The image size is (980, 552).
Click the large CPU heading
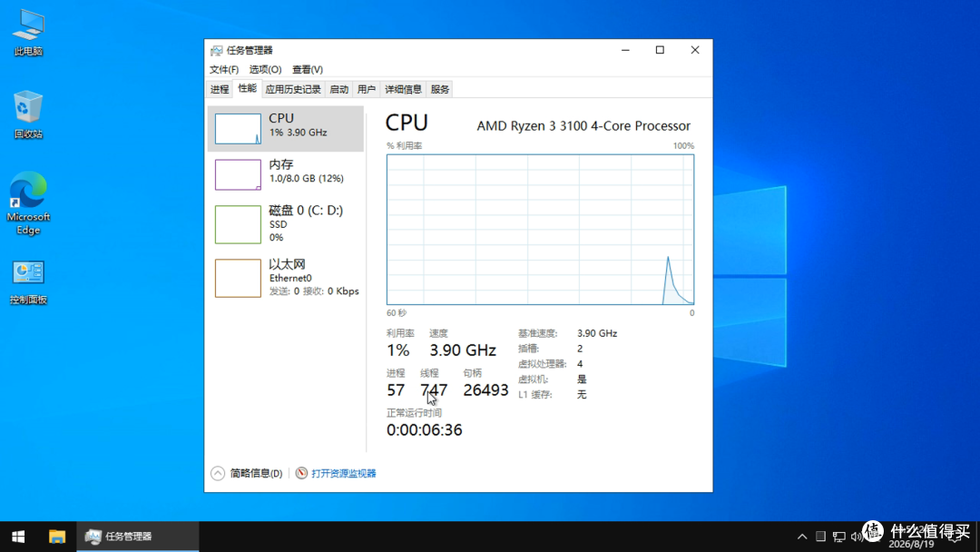pos(407,123)
